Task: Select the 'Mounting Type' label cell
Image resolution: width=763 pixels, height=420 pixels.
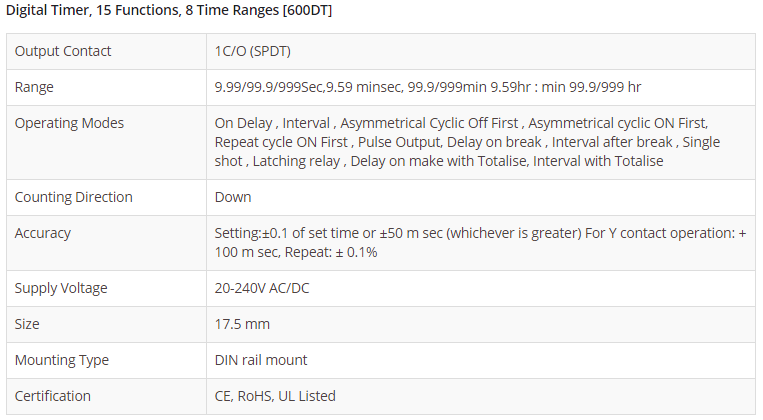Action: (62, 360)
